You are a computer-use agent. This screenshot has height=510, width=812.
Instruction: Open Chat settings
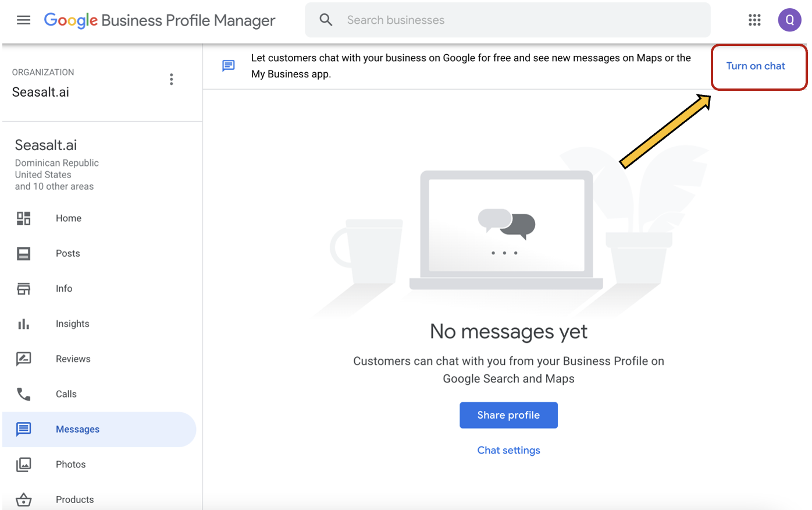[508, 450]
